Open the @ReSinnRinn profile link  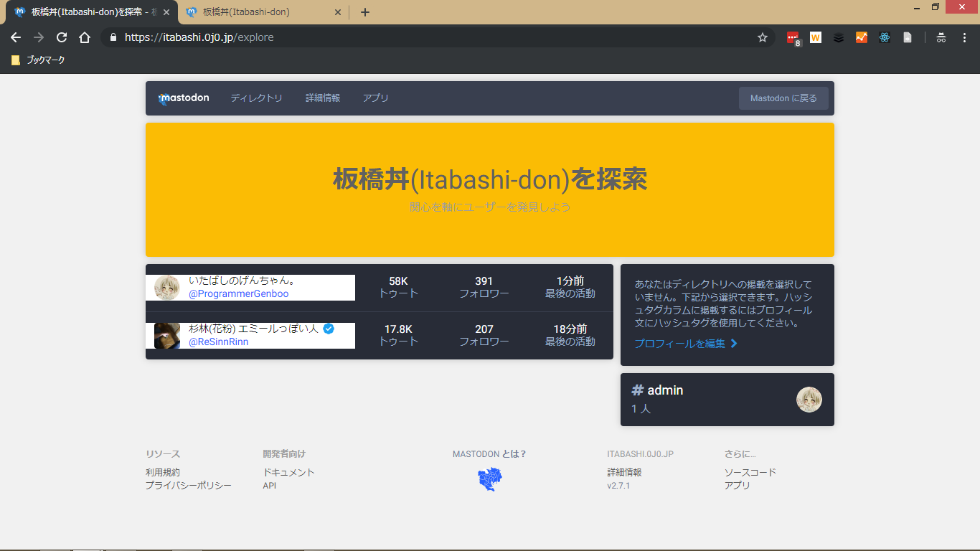218,342
